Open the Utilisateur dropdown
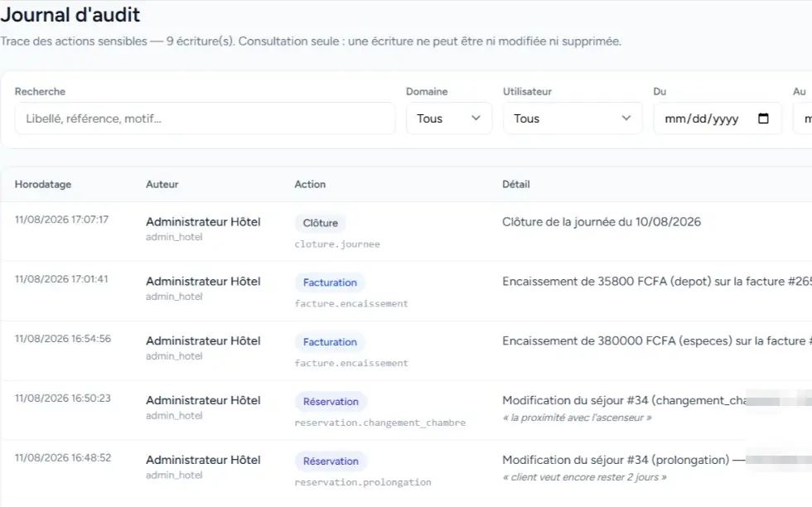The image size is (812, 507). point(573,118)
